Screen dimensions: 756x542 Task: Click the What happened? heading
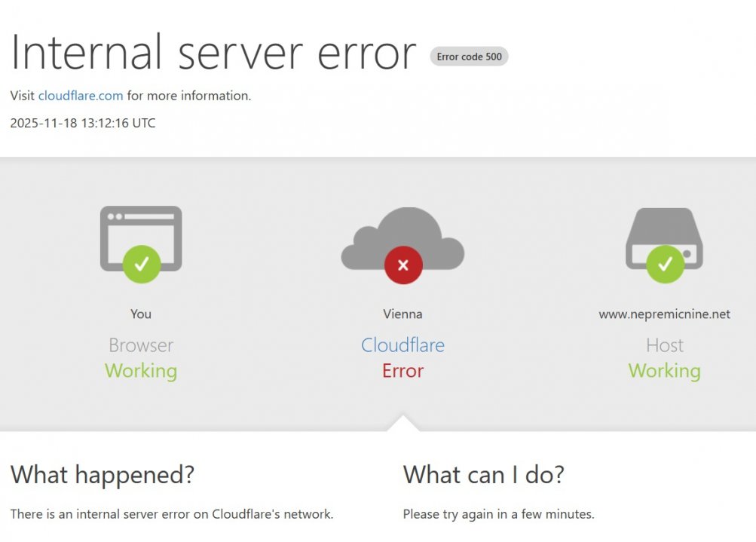[x=103, y=475]
